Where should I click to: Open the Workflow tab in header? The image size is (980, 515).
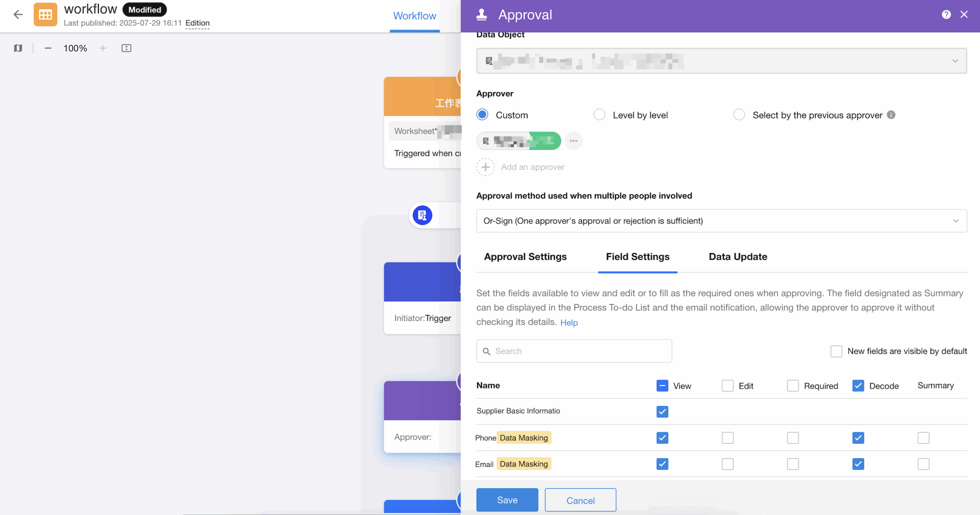415,16
